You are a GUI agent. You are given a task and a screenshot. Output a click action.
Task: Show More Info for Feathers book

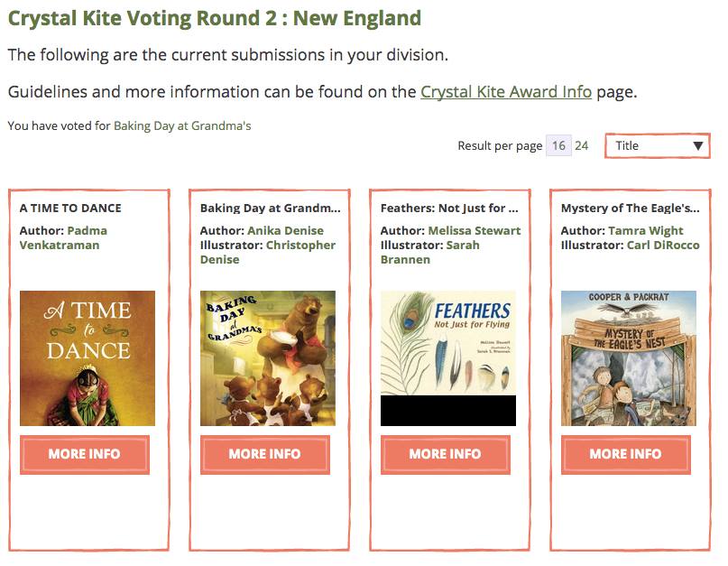point(446,454)
